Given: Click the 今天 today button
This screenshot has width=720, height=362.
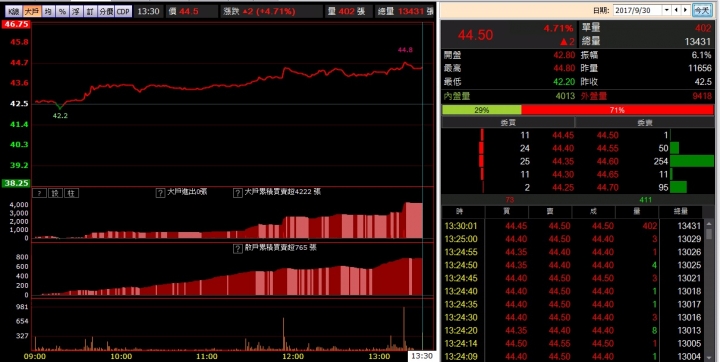Looking at the screenshot, I should (701, 10).
